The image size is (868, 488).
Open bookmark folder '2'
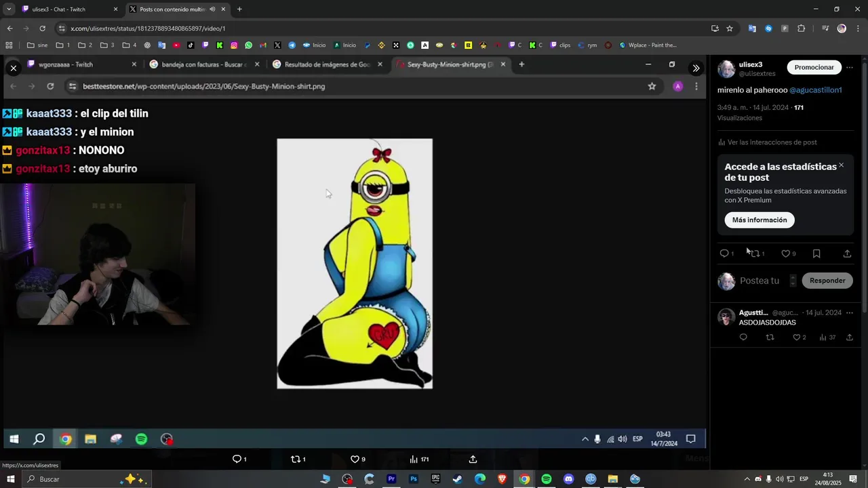[85, 45]
